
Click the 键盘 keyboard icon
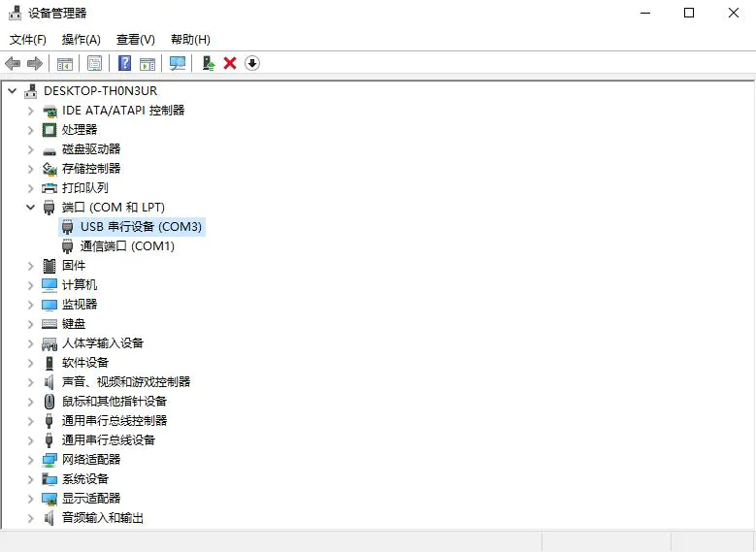[x=49, y=324]
